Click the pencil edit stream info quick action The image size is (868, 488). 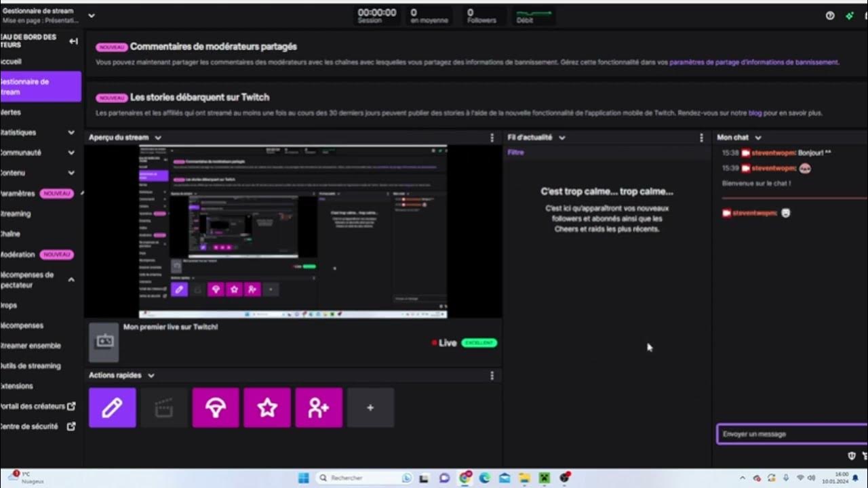(x=113, y=407)
